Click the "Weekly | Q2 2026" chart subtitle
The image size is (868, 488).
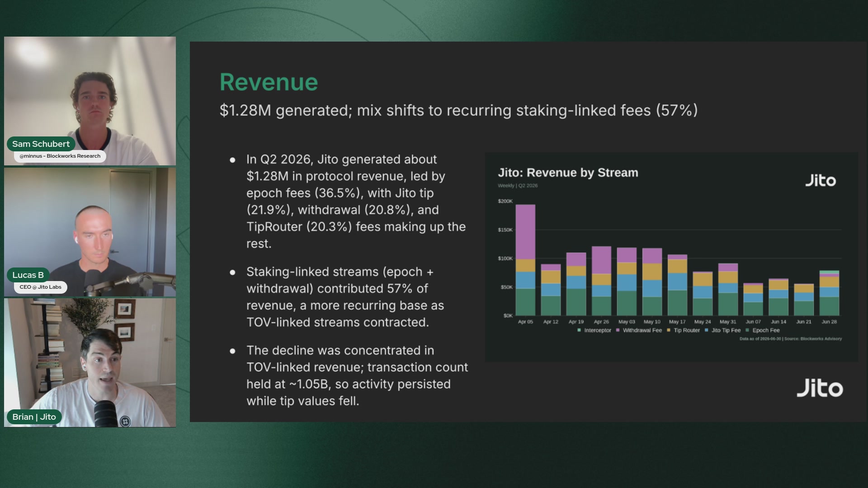click(518, 186)
